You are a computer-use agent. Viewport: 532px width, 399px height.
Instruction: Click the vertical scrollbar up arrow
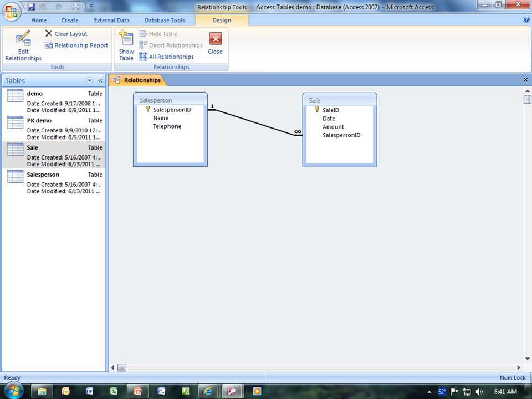(527, 91)
